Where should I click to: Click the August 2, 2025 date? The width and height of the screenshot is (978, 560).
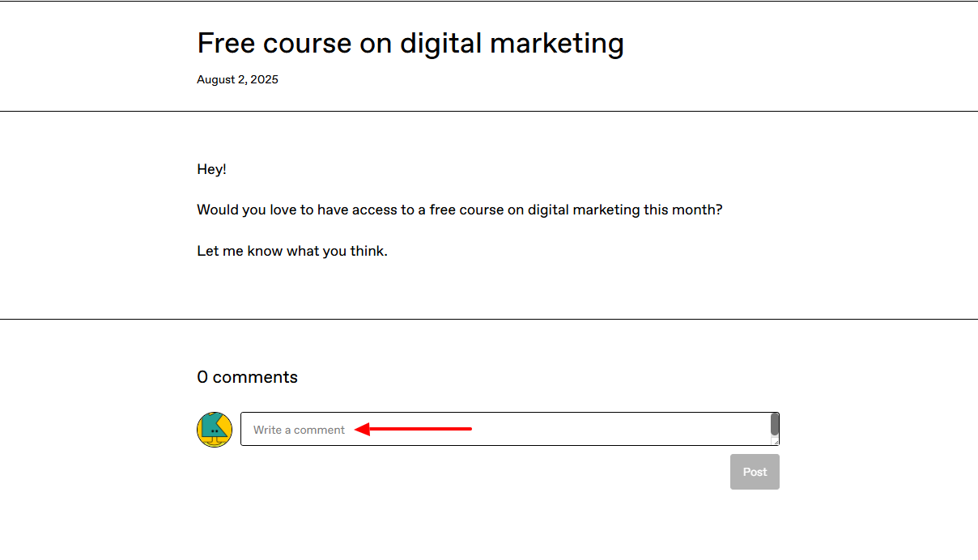pos(237,79)
